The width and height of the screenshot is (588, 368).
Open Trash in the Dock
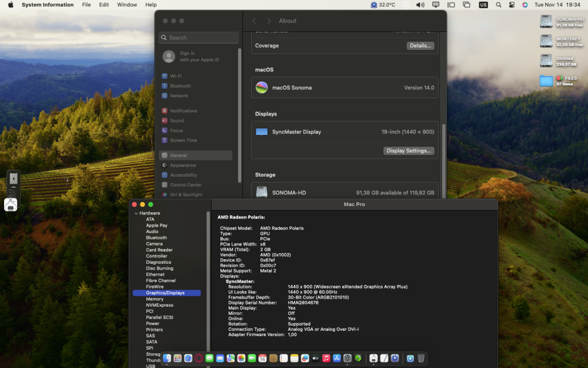(421, 358)
